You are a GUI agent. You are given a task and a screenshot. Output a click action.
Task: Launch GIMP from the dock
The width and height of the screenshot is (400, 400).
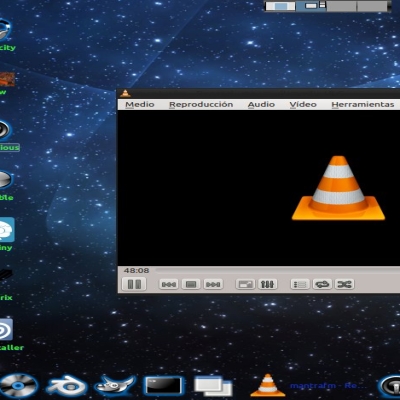click(x=115, y=386)
